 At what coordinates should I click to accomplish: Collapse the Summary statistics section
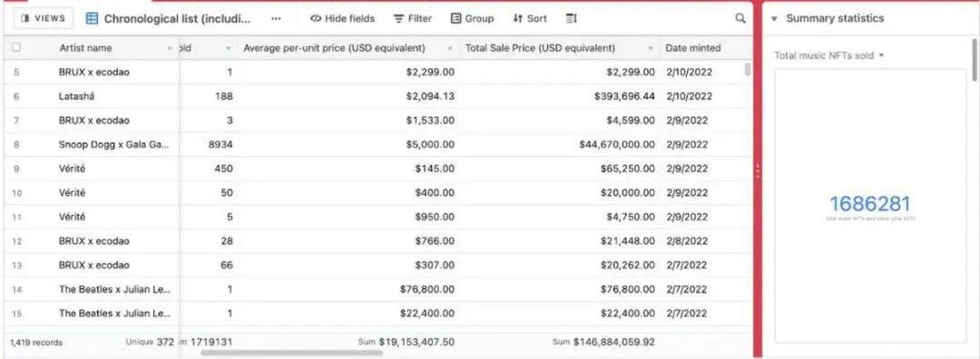pyautogui.click(x=774, y=19)
